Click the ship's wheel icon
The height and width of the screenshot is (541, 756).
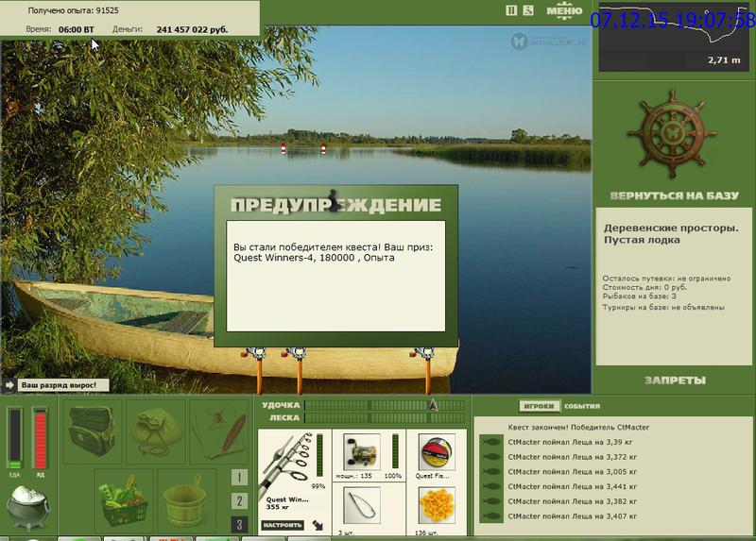pyautogui.click(x=674, y=134)
